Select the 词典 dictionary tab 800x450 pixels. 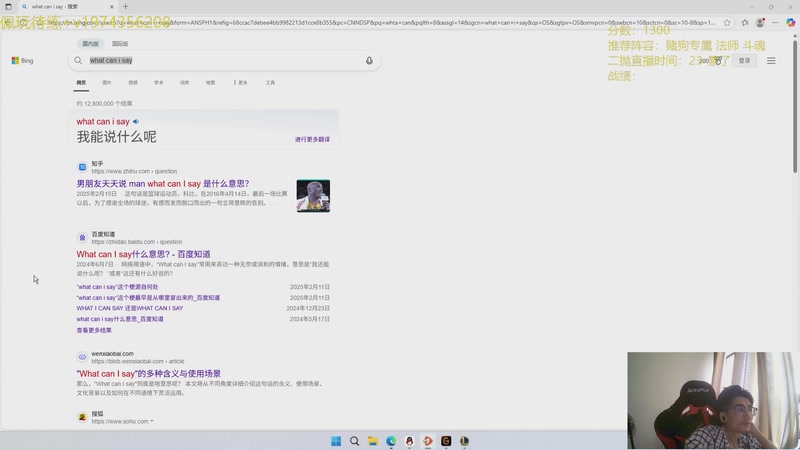point(184,83)
